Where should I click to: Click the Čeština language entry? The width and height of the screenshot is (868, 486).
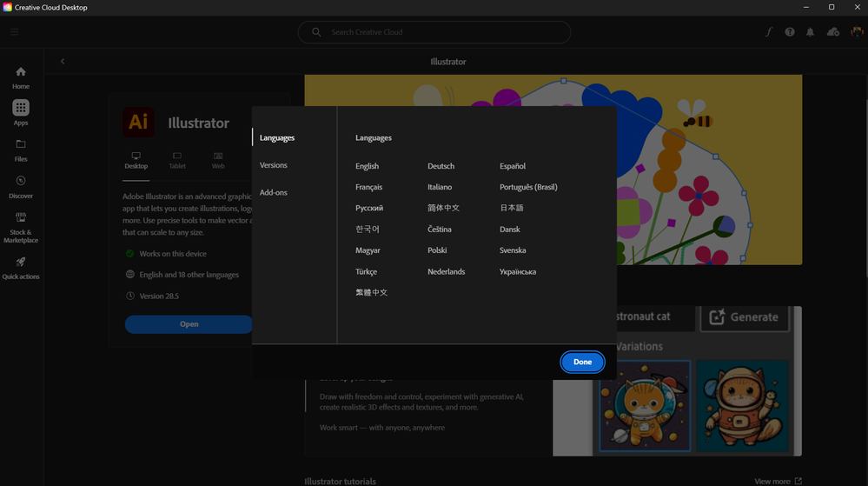440,229
